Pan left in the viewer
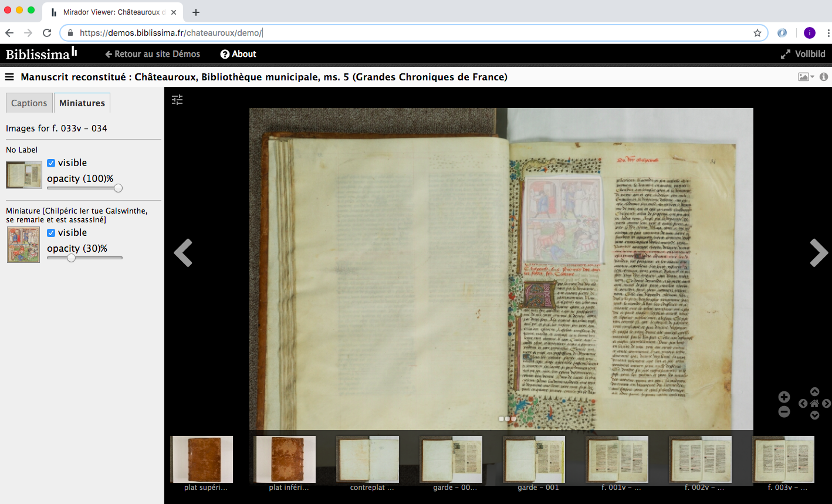 pyautogui.click(x=803, y=403)
